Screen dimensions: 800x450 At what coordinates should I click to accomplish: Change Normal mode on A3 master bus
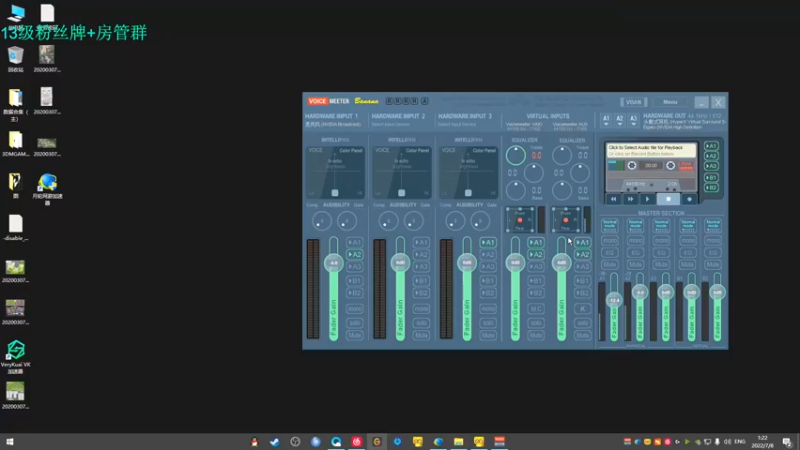[661, 225]
